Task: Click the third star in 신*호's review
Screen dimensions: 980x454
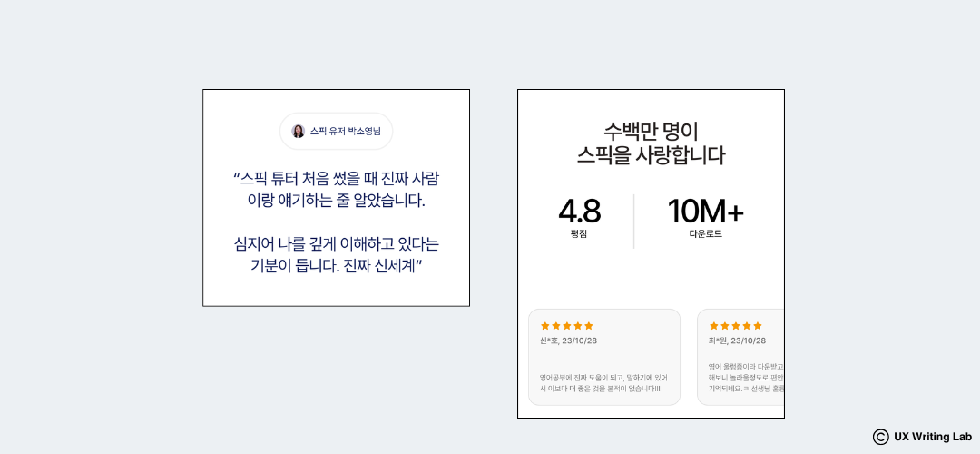Action: point(567,326)
